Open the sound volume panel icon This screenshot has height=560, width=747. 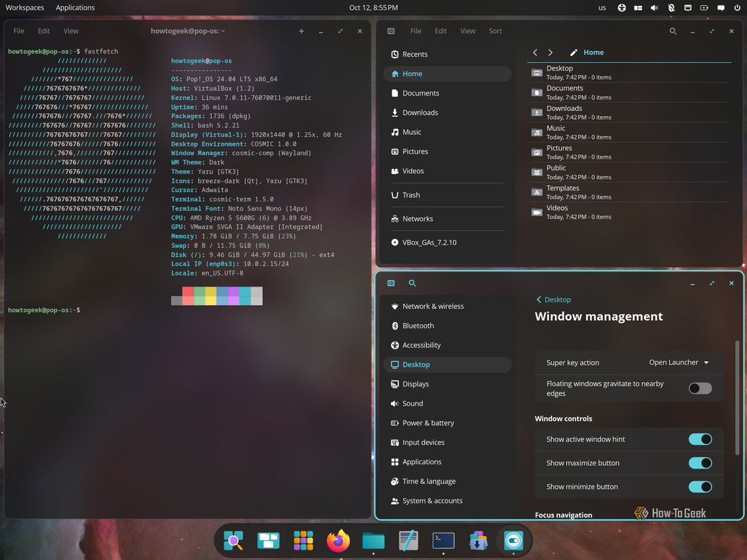[x=655, y=7]
